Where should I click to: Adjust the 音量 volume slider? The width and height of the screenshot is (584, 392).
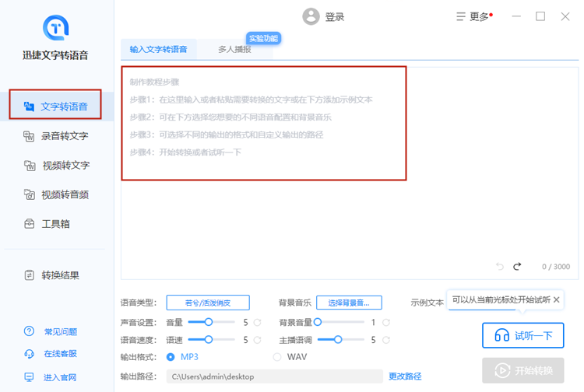[x=211, y=322]
